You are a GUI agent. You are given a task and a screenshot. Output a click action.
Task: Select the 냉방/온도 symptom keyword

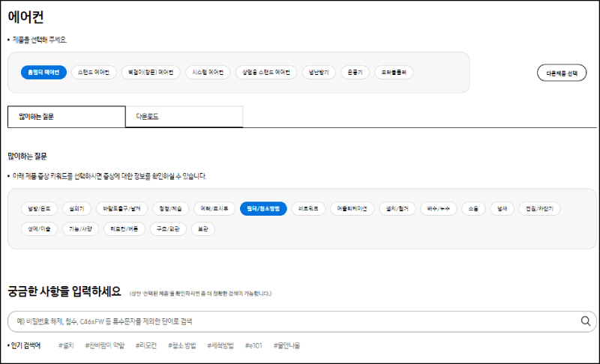39,208
